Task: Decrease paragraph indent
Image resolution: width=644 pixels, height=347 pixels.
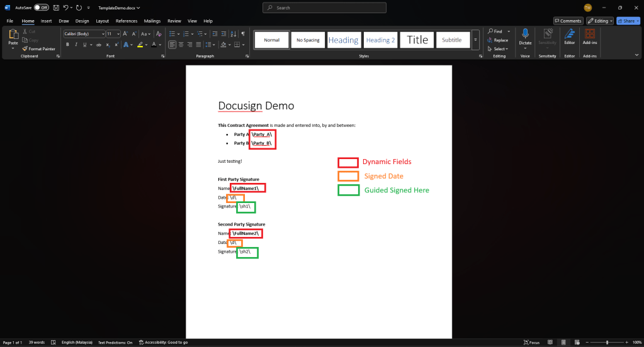Action: point(215,34)
